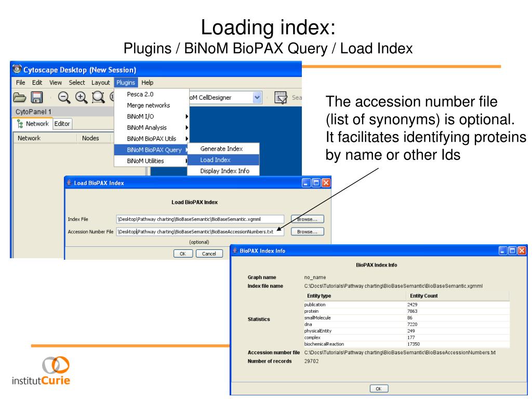This screenshot has width=532, height=399.
Task: Click the Cytoscape logo in the title bar
Action: [x=17, y=69]
